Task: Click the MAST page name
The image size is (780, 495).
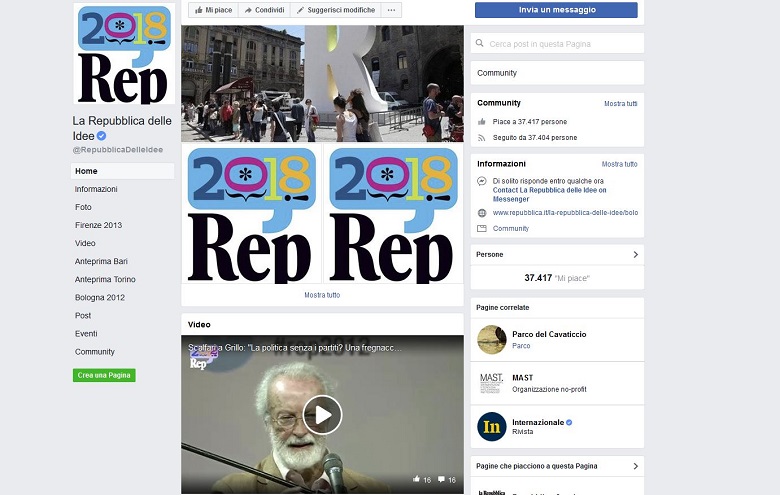Action: click(x=522, y=378)
